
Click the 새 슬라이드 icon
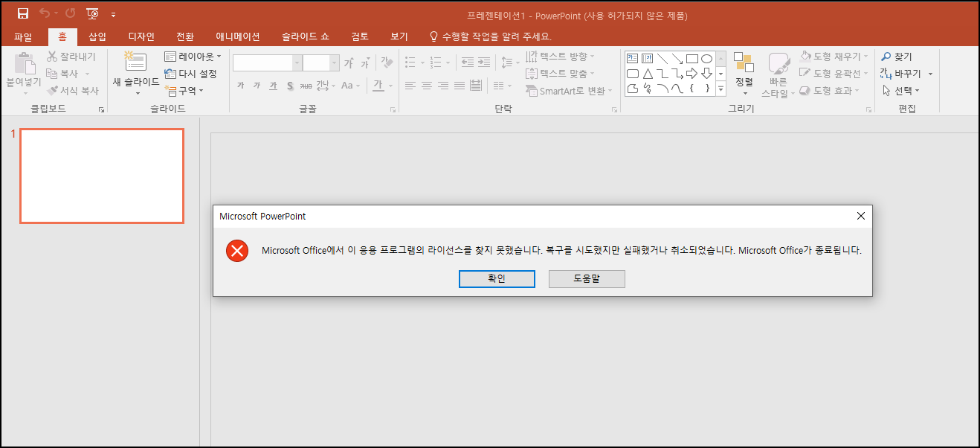(x=135, y=62)
